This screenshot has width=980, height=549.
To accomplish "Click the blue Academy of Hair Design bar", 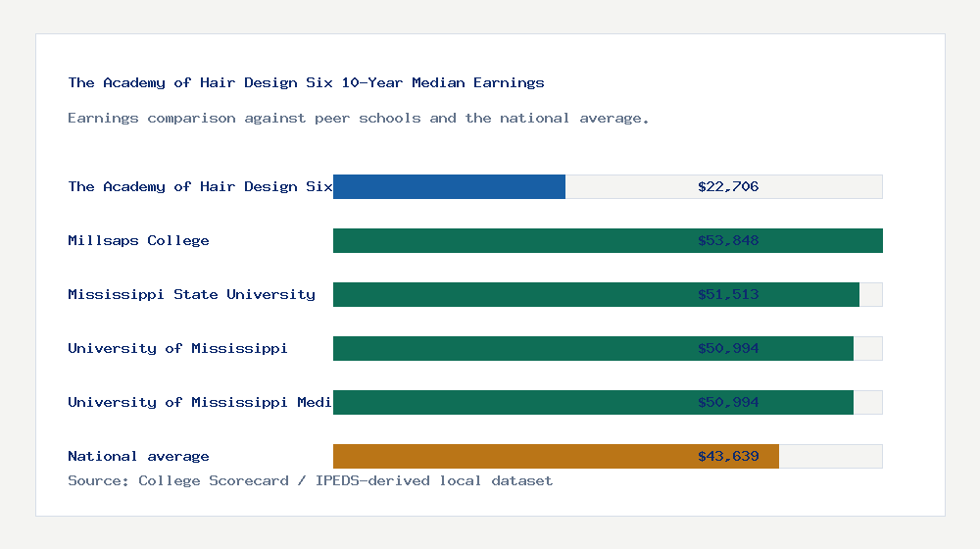I will 450,187.
